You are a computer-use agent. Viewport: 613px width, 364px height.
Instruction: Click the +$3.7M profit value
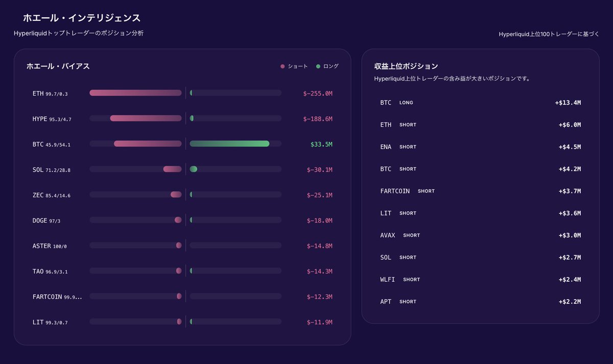point(570,191)
